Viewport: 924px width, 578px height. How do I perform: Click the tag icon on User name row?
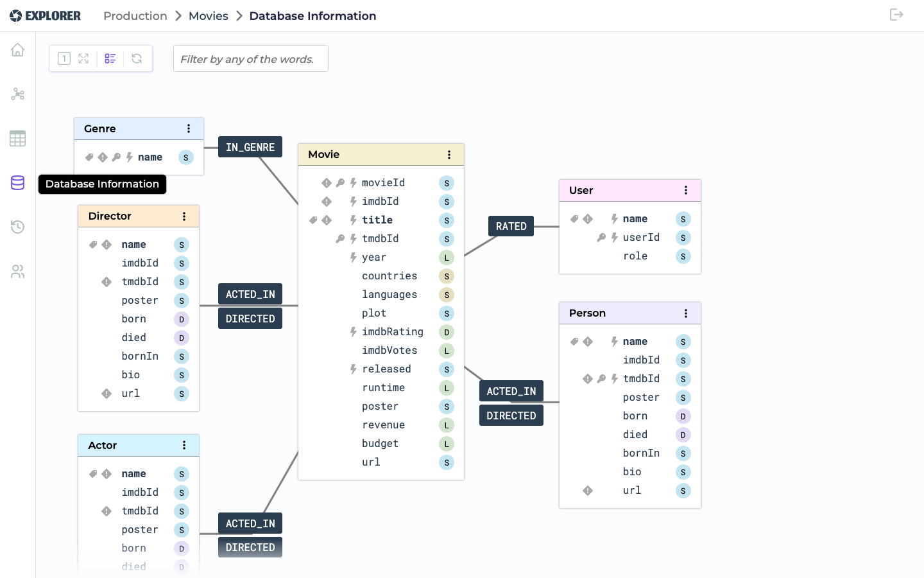pyautogui.click(x=574, y=219)
